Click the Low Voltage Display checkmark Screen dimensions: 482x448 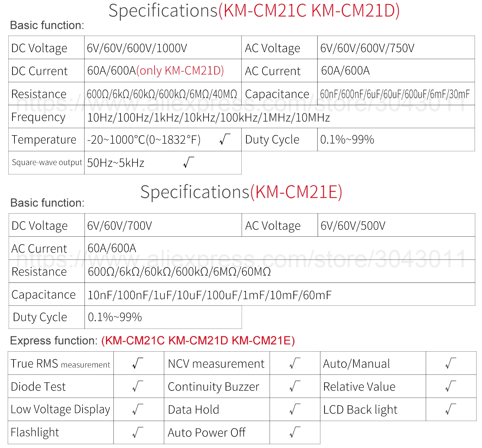pyautogui.click(x=138, y=409)
